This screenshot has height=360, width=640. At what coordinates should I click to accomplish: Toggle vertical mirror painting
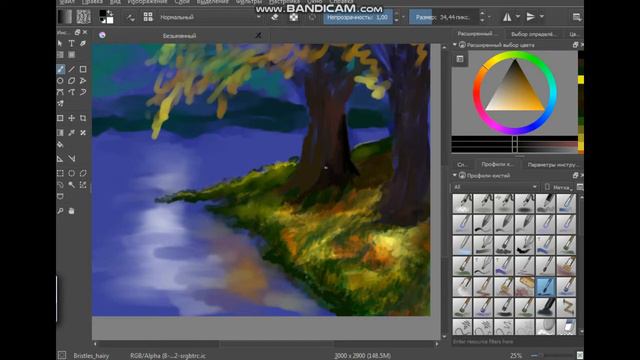point(531,17)
